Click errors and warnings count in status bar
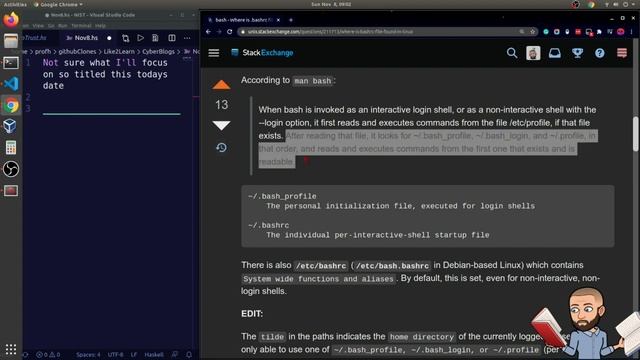640x360 pixels. [x=48, y=355]
